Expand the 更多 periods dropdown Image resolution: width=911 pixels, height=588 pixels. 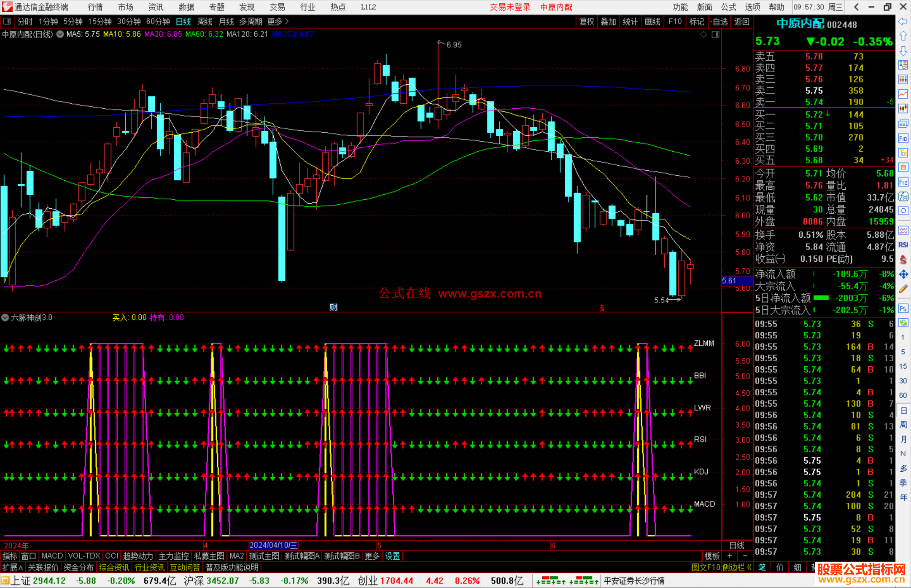point(278,21)
